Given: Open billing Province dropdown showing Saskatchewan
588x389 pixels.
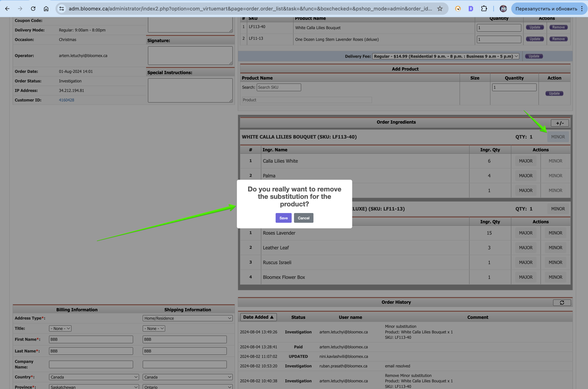Looking at the screenshot, I should 94,387.
